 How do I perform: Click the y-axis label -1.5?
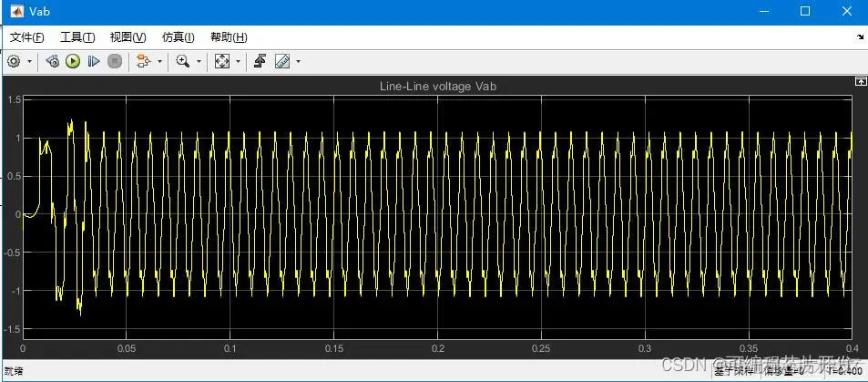(12, 329)
